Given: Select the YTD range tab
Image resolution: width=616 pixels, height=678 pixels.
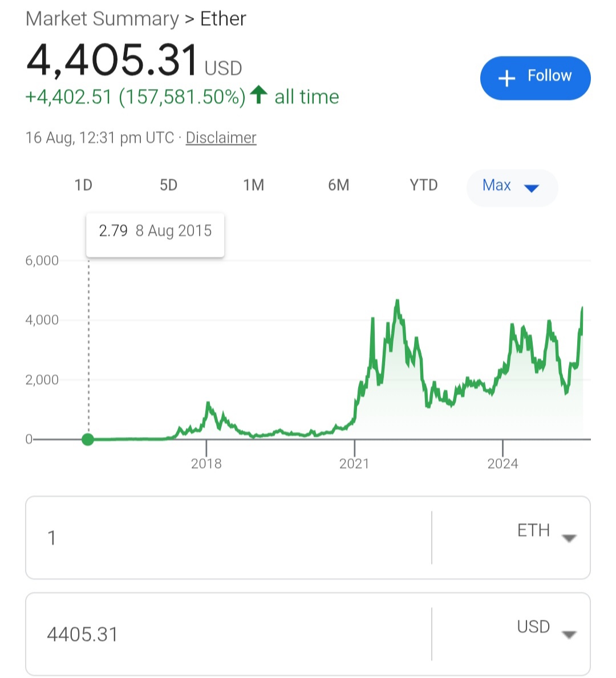Looking at the screenshot, I should [x=423, y=185].
